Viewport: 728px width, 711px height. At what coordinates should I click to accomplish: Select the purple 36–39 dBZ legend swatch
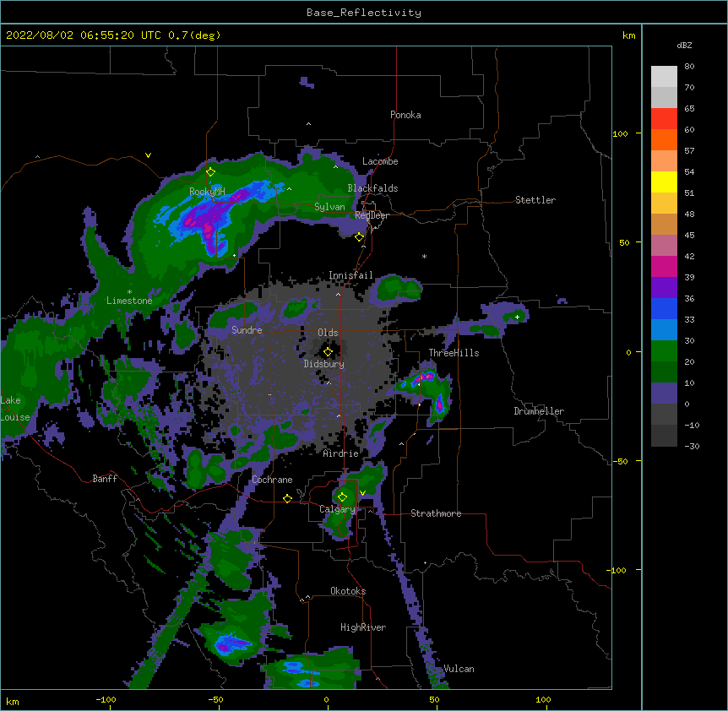664,288
